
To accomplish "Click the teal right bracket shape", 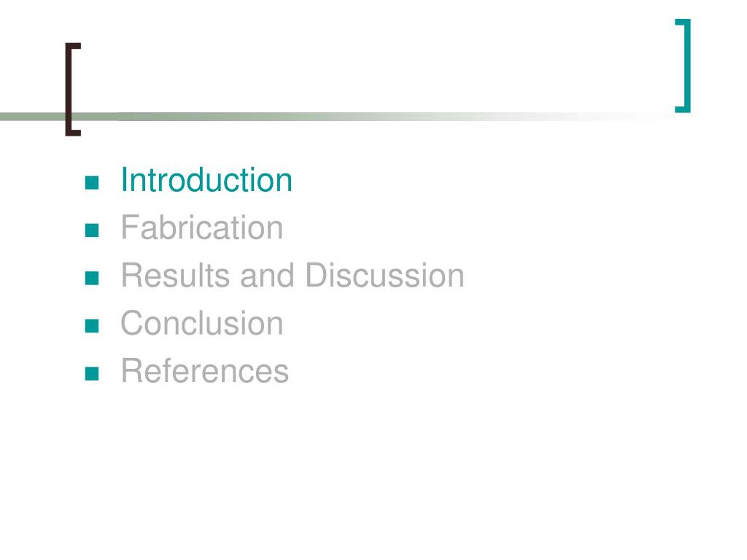I will click(683, 66).
